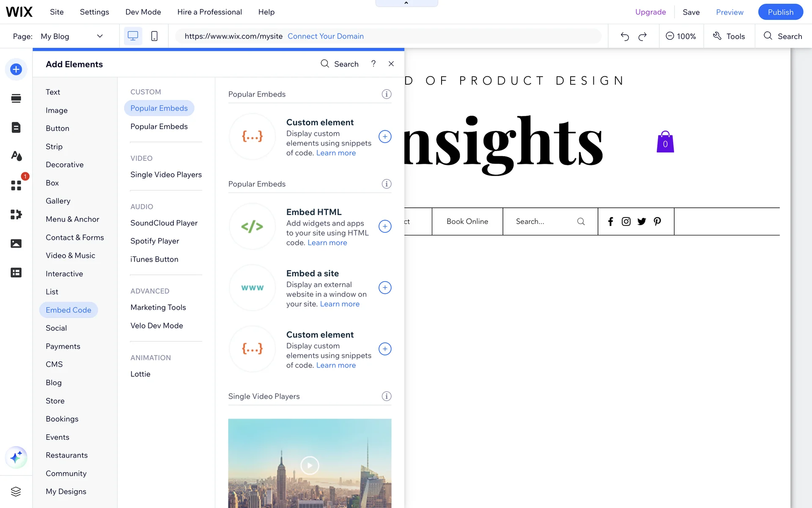Open the Tools menu in toolbar
This screenshot has width=812, height=508.
(729, 36)
